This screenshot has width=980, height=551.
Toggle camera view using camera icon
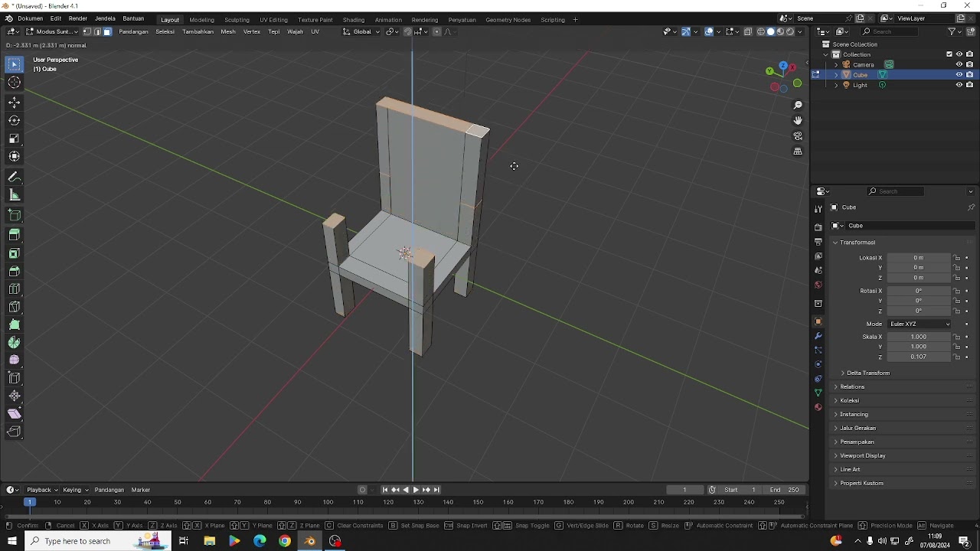point(798,136)
